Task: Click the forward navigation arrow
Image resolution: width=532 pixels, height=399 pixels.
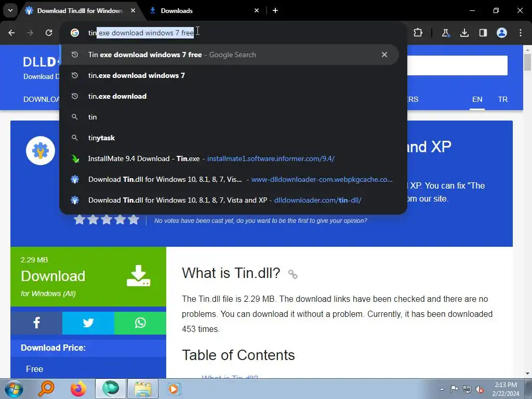Action: click(x=30, y=33)
